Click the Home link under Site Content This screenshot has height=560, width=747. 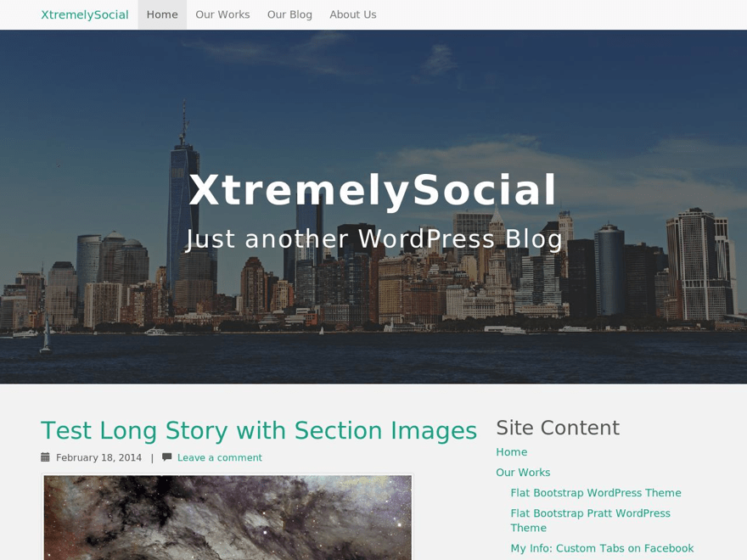(x=512, y=452)
